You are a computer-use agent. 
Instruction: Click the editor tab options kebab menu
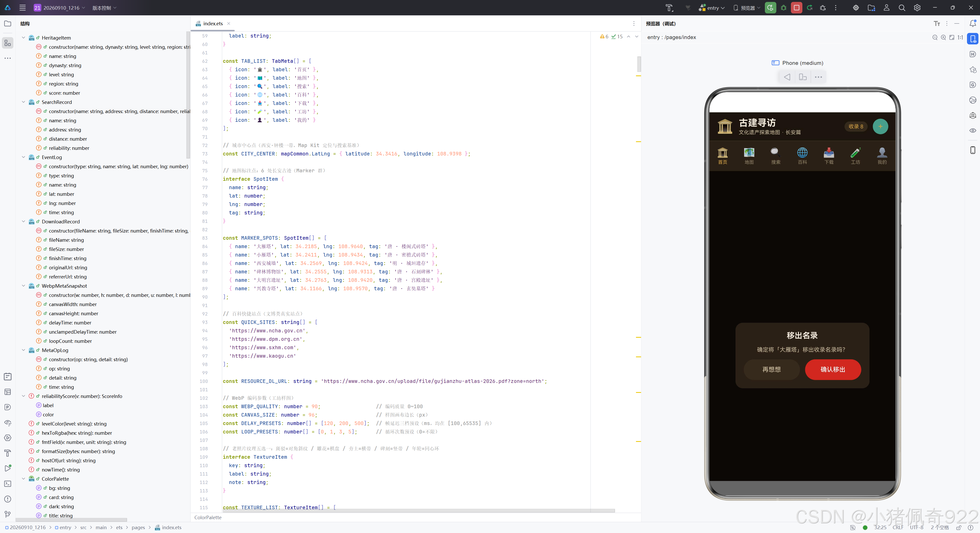point(634,23)
